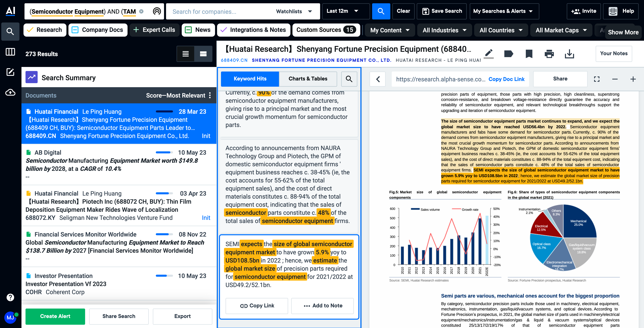The image size is (644, 328).
Task: Toggle the Custom Sources 15 filter
Action: click(x=326, y=30)
